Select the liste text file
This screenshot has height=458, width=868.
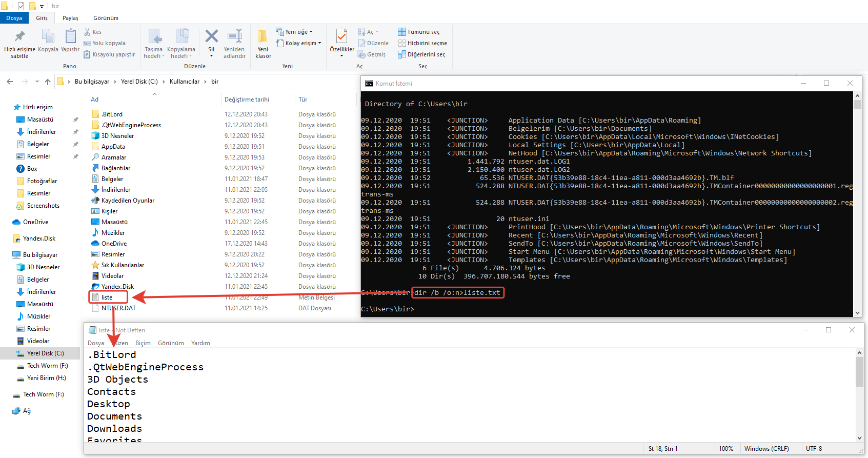tap(107, 297)
